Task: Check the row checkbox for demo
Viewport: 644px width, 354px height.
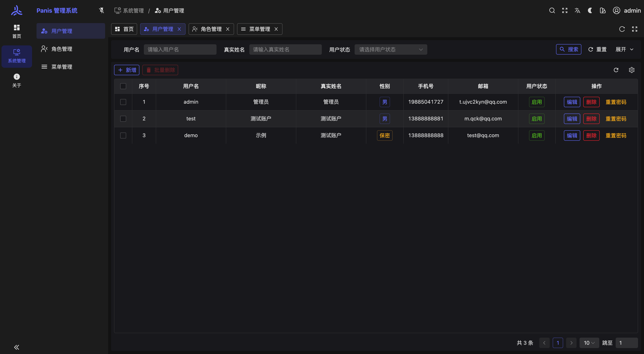Action: (x=123, y=135)
